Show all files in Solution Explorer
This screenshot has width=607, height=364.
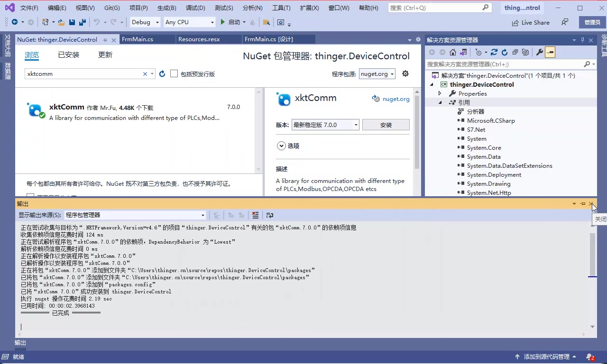point(525,52)
